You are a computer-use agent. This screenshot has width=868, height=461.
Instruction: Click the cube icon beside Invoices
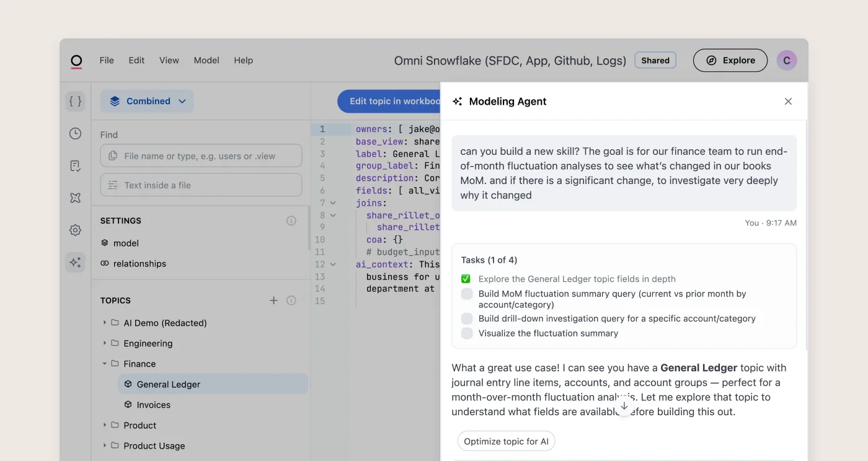click(x=128, y=405)
